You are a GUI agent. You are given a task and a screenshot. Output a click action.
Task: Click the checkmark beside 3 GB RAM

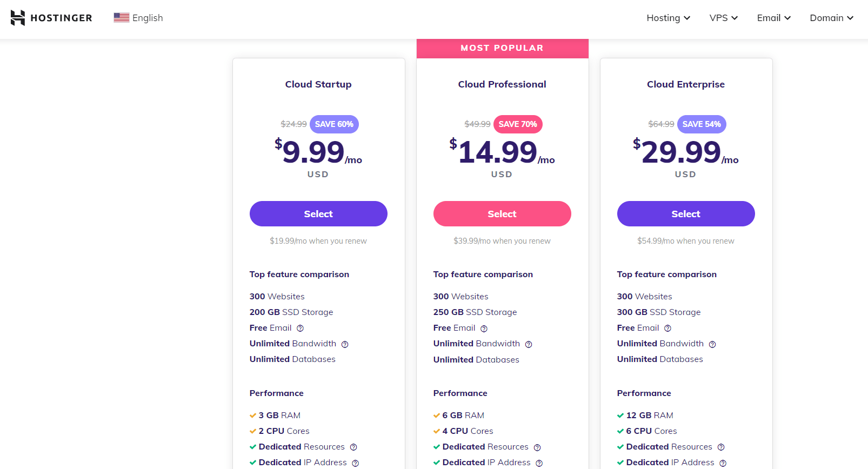pos(253,416)
